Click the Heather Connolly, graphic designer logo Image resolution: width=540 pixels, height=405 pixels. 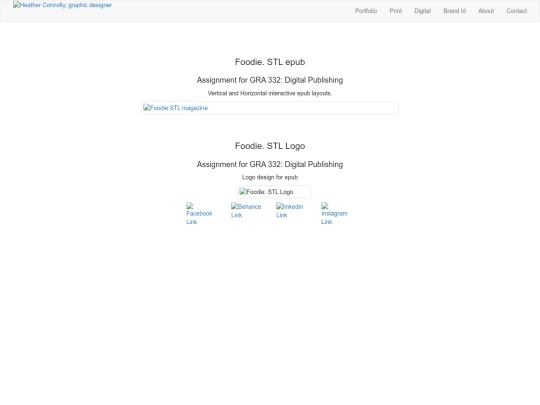coord(62,5)
